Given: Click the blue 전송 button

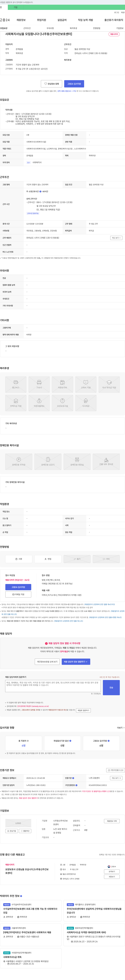Looking at the screenshot, I should pyautogui.click(x=111, y=687).
